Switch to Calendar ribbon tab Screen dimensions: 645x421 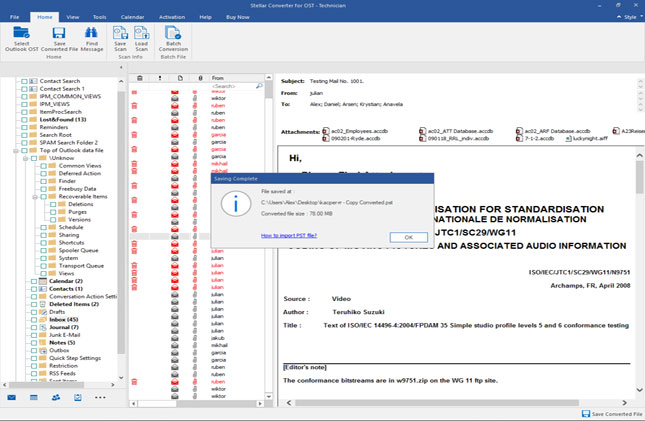click(x=132, y=17)
